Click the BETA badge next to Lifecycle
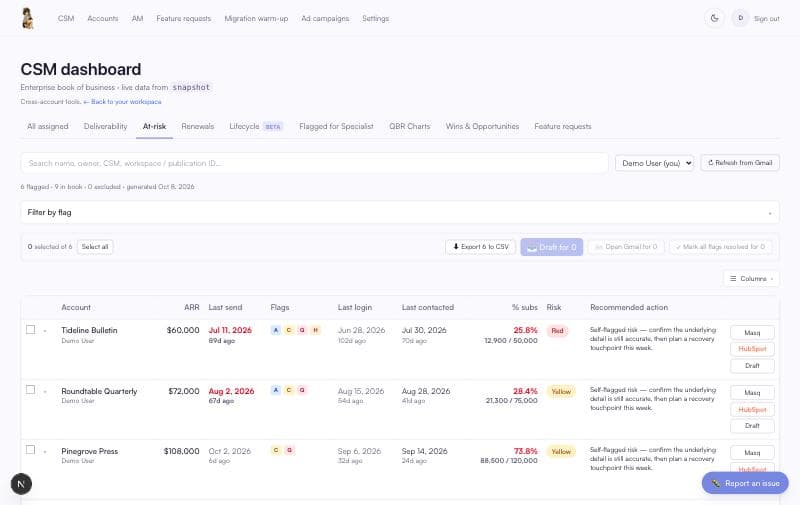The height and width of the screenshot is (505, 800). click(273, 127)
